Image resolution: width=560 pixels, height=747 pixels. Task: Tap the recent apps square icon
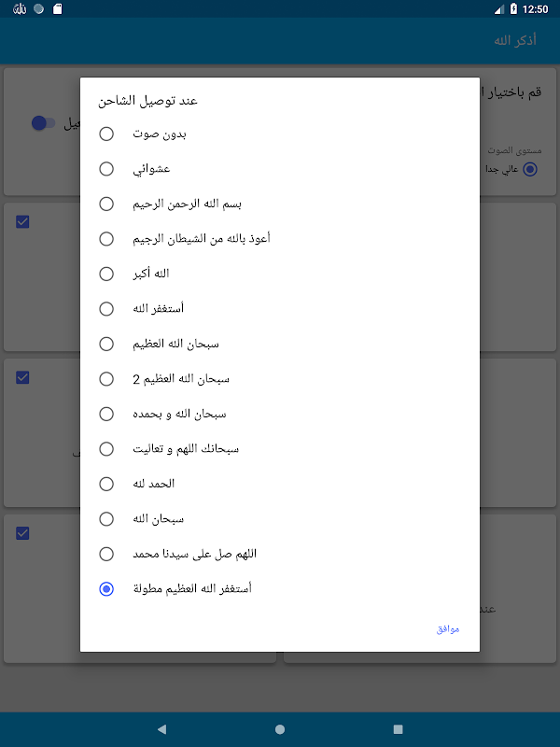coord(399,729)
